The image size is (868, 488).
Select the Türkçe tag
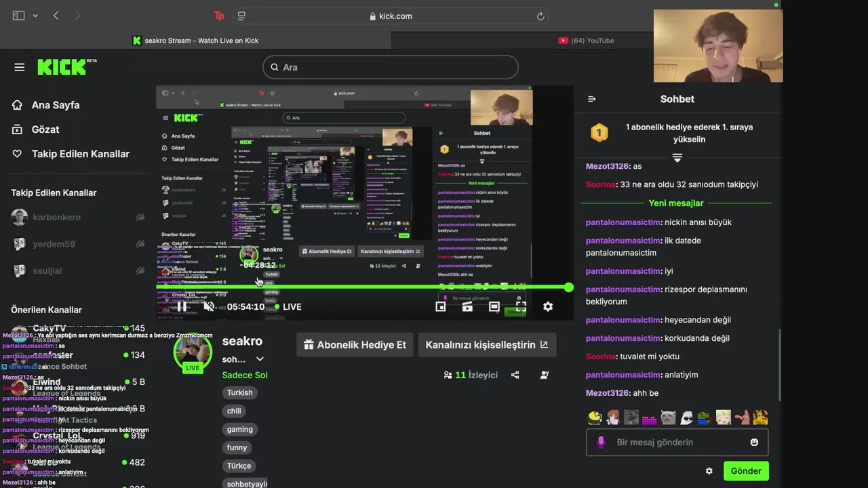coord(239,466)
